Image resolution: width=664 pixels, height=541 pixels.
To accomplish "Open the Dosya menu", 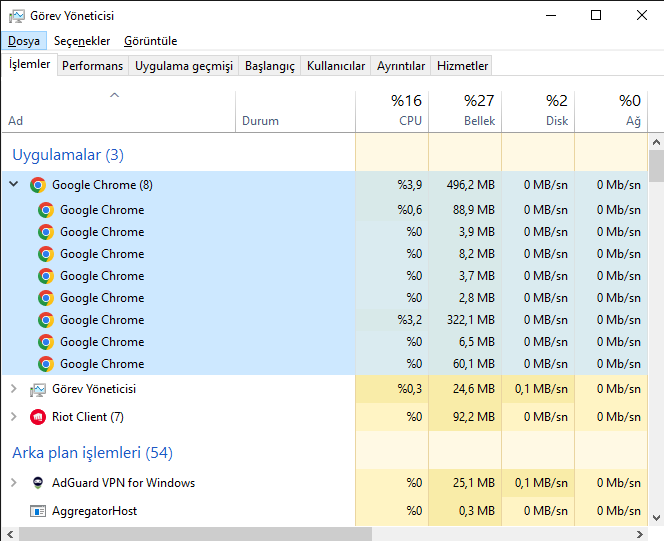I will click(x=23, y=41).
